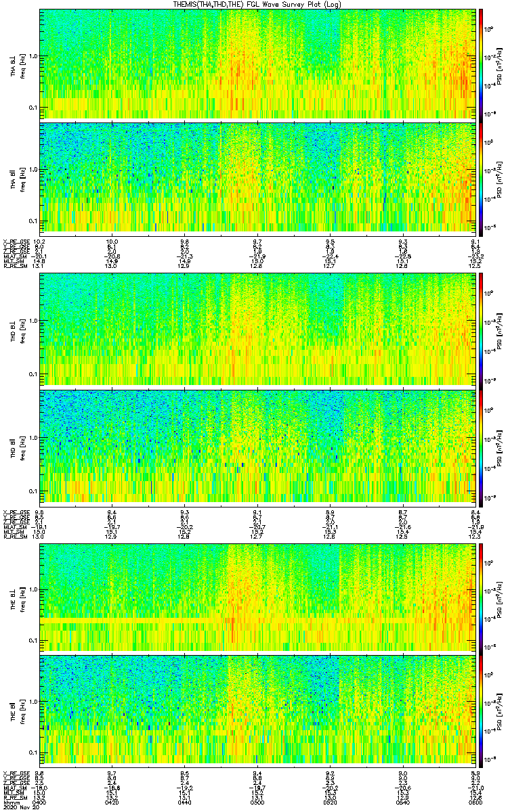The image size is (508, 812).
Task: Click the THE B-parallel spectrogram panel
Action: click(257, 710)
